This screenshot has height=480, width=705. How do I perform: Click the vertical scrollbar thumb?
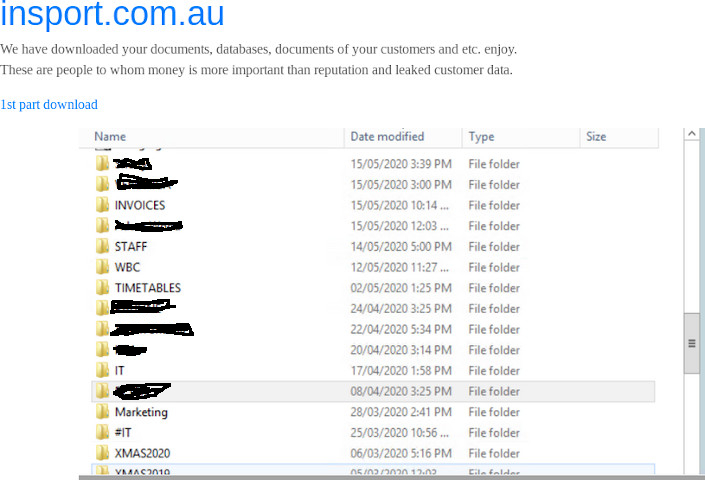pyautogui.click(x=691, y=343)
